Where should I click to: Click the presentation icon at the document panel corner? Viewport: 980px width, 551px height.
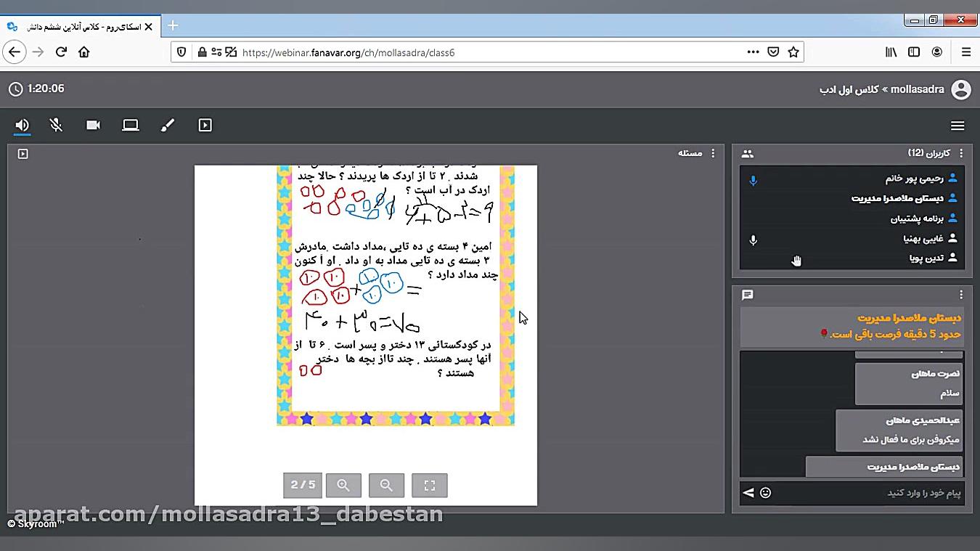23,154
